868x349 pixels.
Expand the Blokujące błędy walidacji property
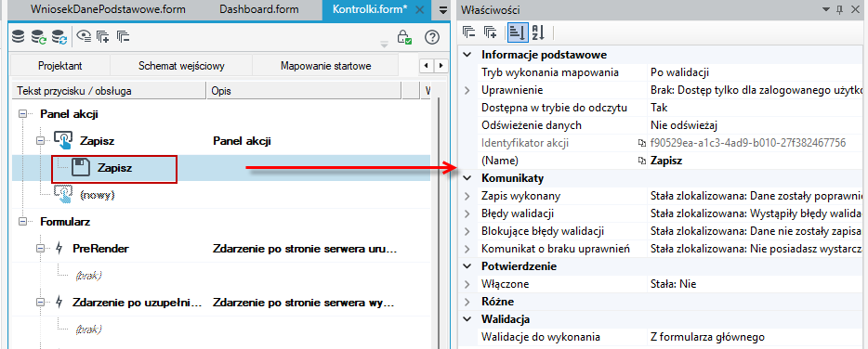467,231
